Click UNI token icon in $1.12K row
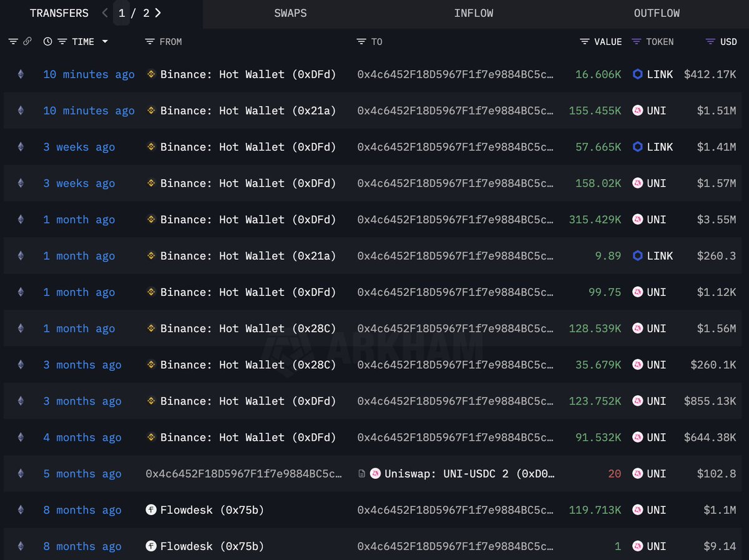The height and width of the screenshot is (560, 749). coord(637,292)
